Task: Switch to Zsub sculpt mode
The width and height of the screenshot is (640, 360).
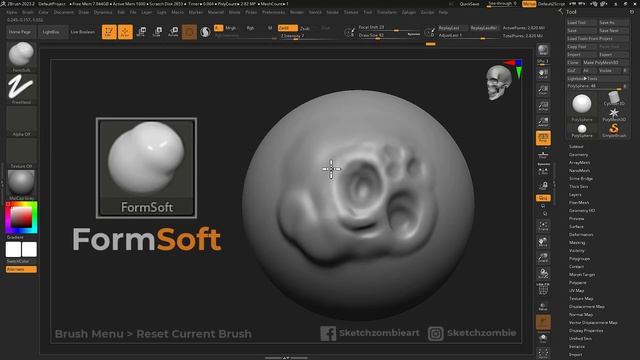Action: (x=305, y=29)
